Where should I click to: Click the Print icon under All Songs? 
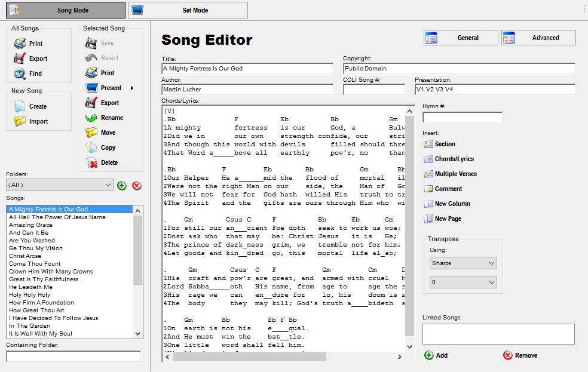(x=20, y=44)
